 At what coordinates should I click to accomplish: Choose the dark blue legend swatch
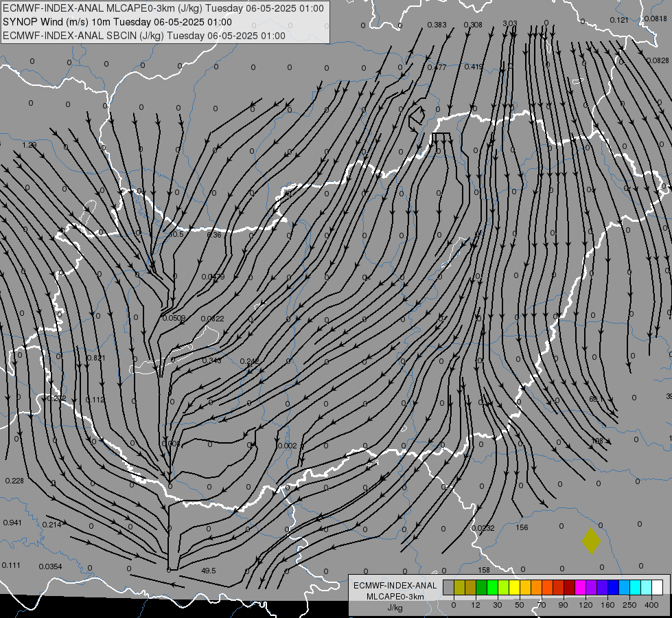click(x=613, y=587)
